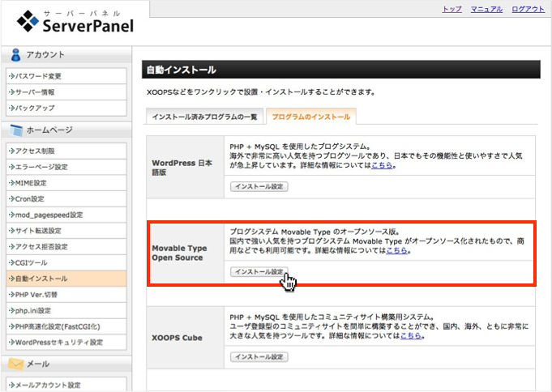Click インストール設定 button for WordPress
The image size is (552, 392).
pos(259,186)
